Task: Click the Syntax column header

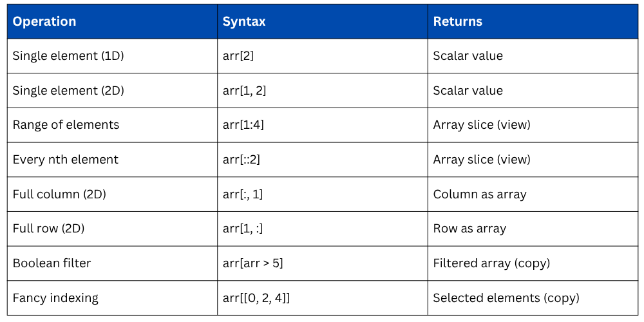Action: coord(244,21)
